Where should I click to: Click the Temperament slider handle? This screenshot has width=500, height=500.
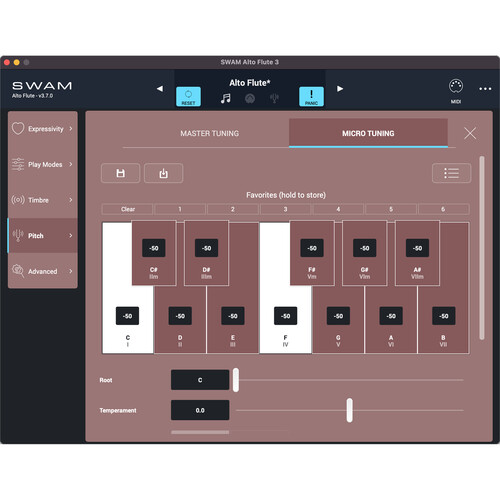point(349,410)
